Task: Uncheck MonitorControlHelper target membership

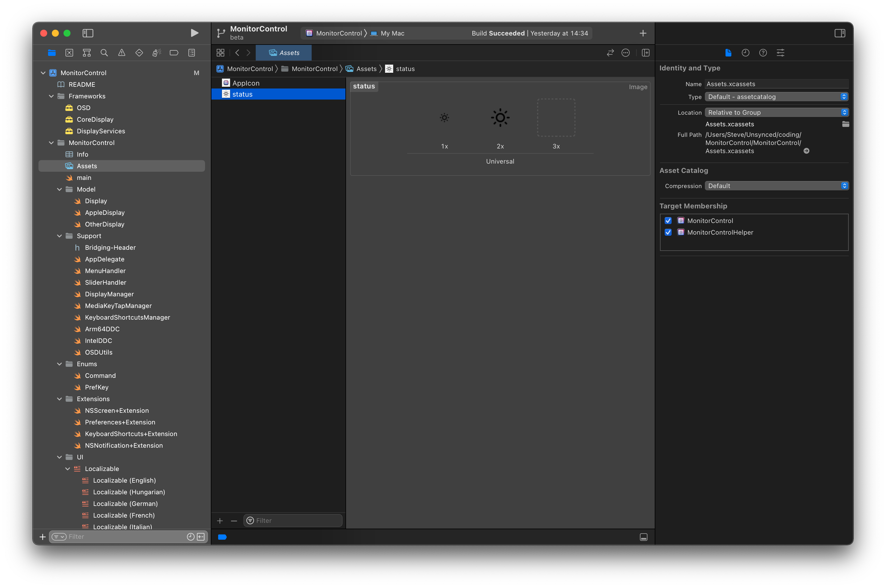Action: click(668, 233)
